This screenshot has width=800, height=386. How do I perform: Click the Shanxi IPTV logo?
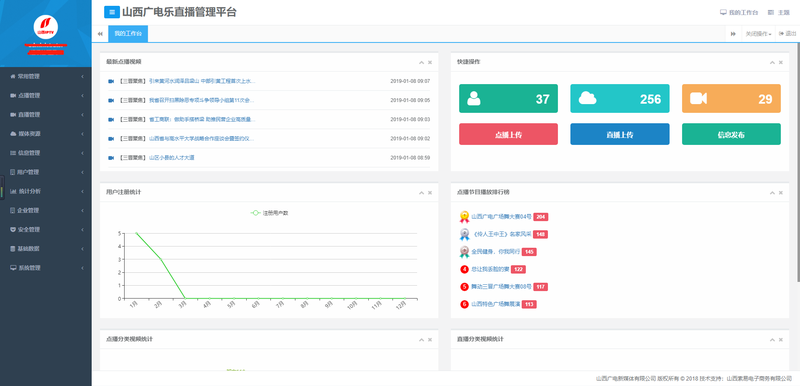coord(46,28)
